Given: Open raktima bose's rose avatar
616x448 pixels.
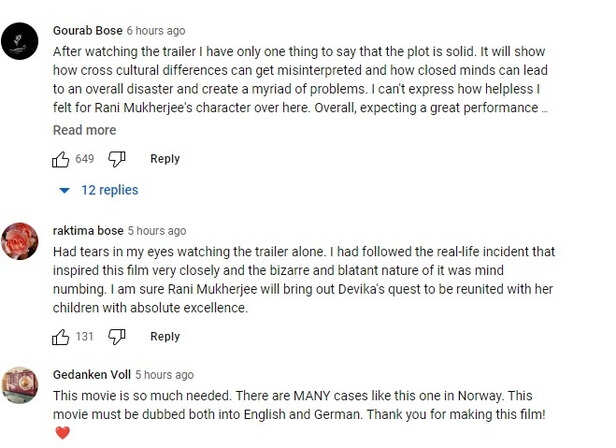Looking at the screenshot, I should (x=21, y=240).
